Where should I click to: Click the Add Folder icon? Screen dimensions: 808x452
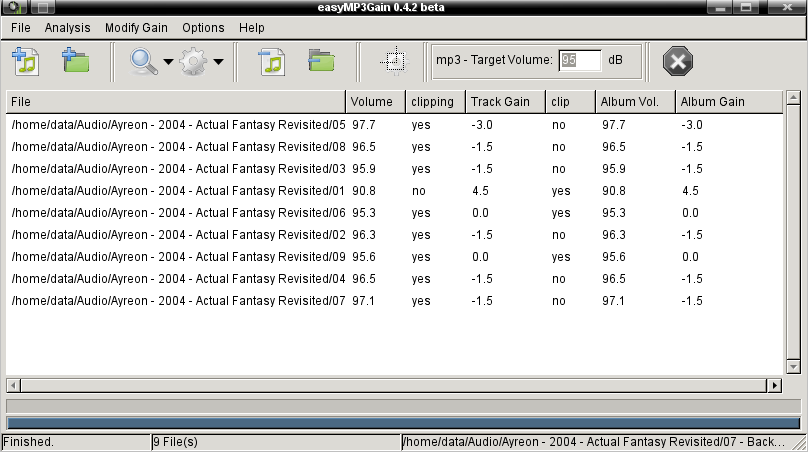pos(75,61)
